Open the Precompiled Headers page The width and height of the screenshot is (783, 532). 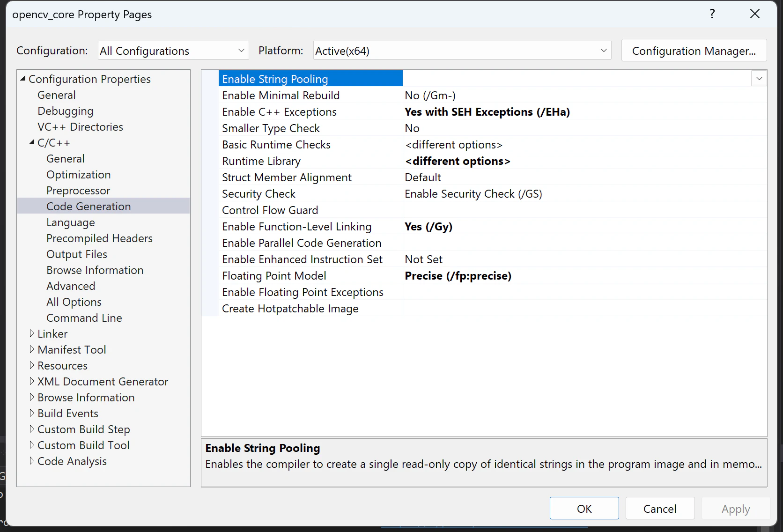tap(99, 238)
